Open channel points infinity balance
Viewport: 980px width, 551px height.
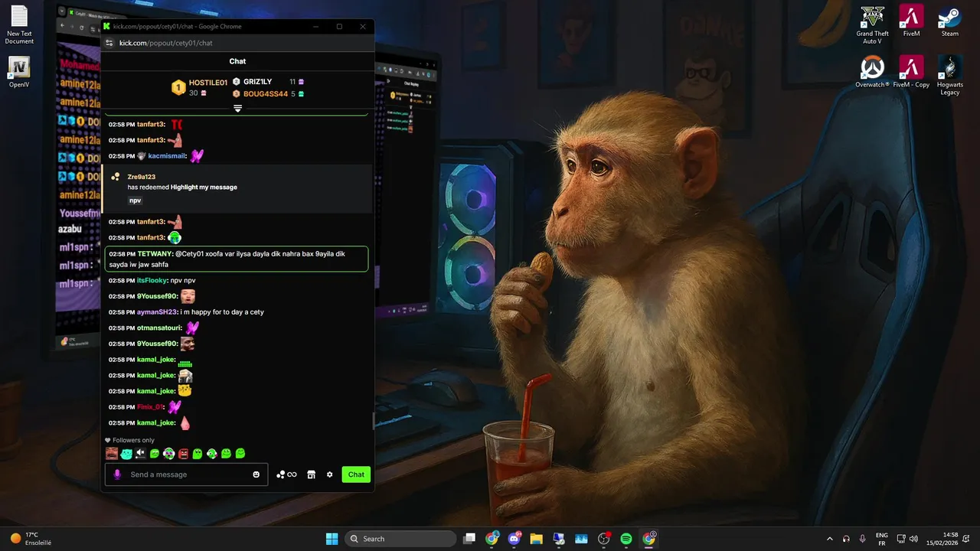(286, 474)
